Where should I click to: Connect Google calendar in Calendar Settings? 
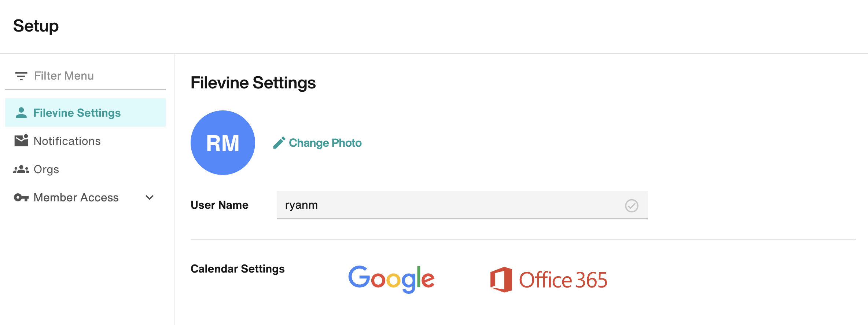point(391,279)
